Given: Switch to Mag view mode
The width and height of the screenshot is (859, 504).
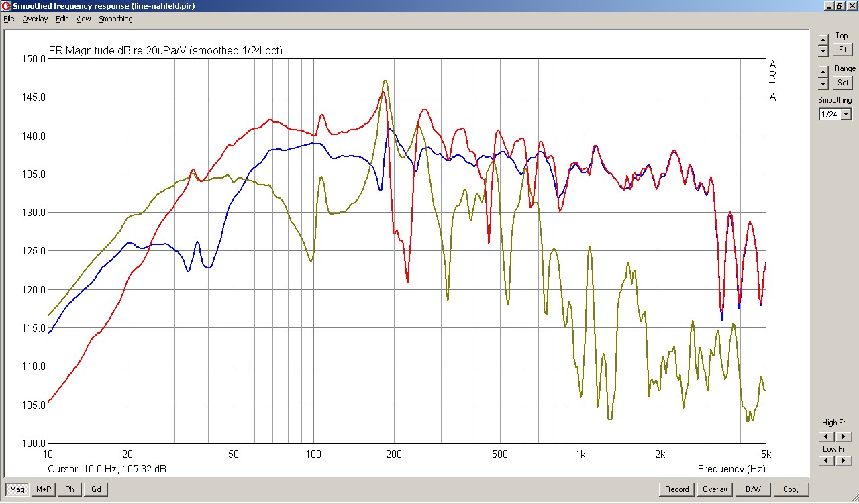Looking at the screenshot, I should pos(17,489).
